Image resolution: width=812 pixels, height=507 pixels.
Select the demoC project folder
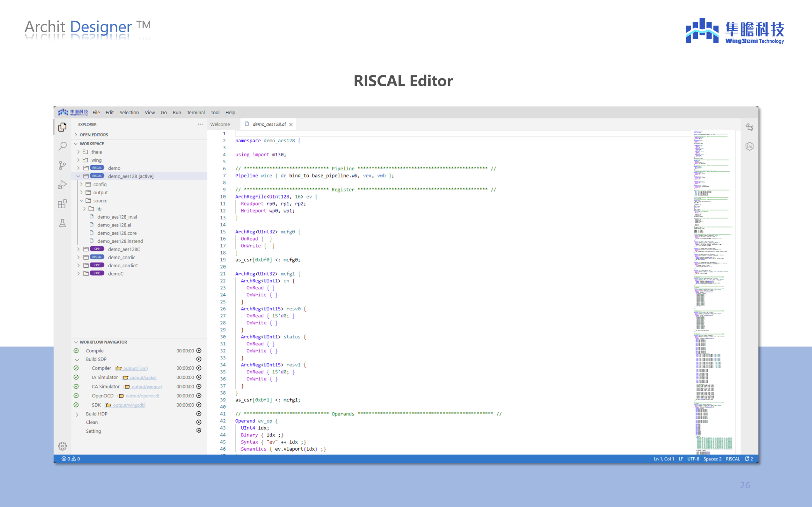click(115, 274)
